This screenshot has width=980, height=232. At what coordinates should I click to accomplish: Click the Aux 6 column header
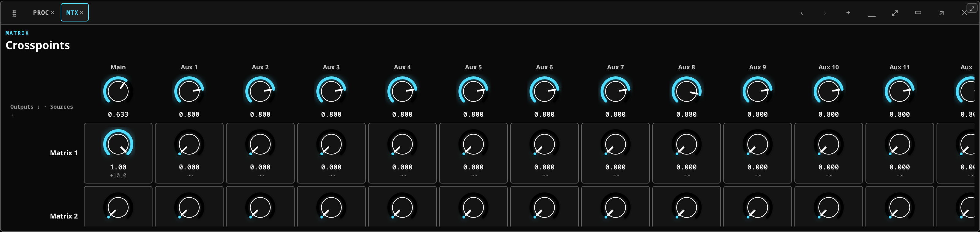point(545,67)
